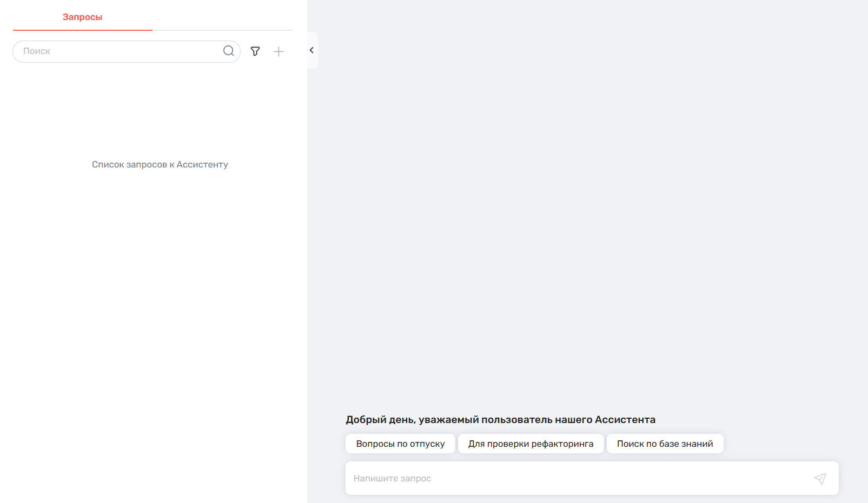This screenshot has height=503, width=868.
Task: Click the Напишите запрос message field
Action: pyautogui.click(x=579, y=478)
